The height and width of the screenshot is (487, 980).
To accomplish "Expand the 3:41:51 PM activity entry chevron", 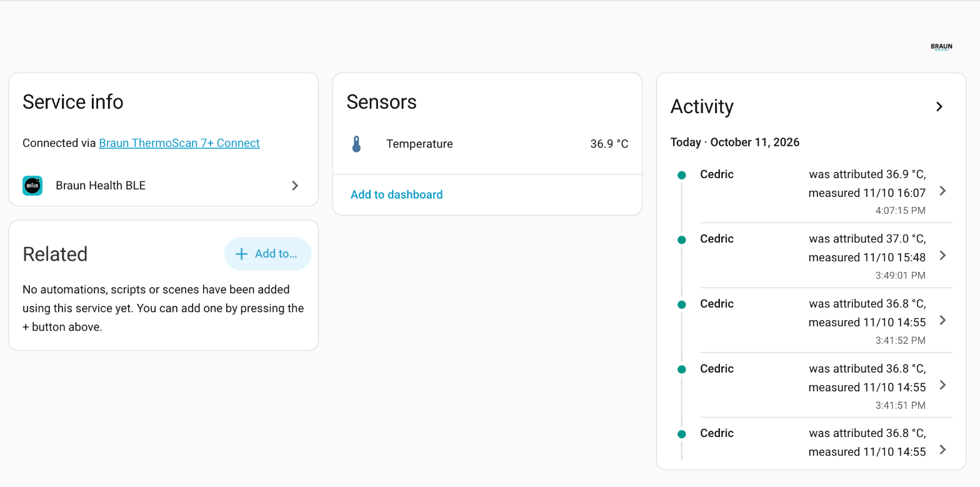I will pos(943,385).
